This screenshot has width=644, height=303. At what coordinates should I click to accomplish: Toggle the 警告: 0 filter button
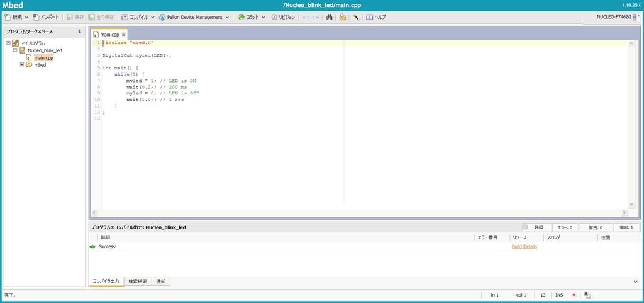[x=596, y=227]
